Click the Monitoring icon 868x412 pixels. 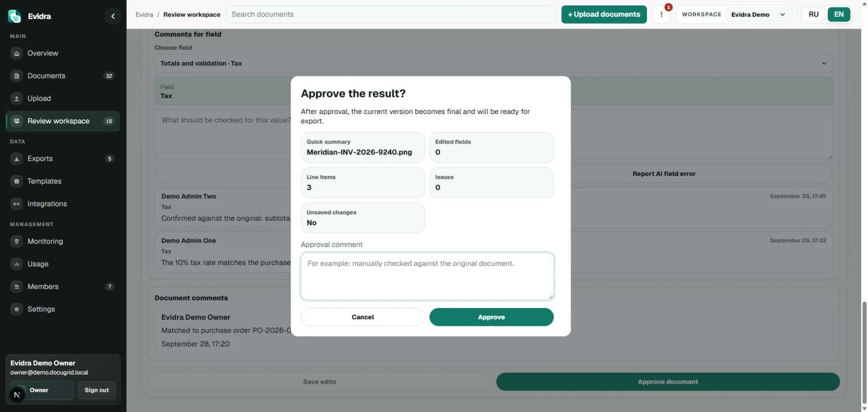coord(17,242)
